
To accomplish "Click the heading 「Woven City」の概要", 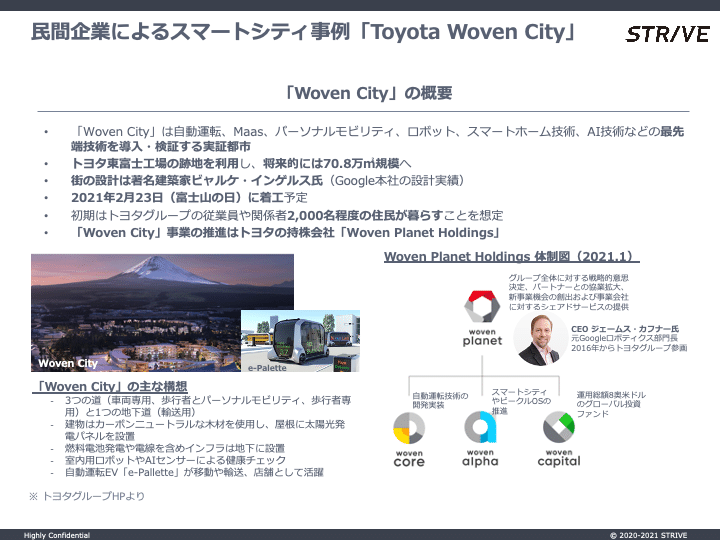I will coord(368,93).
